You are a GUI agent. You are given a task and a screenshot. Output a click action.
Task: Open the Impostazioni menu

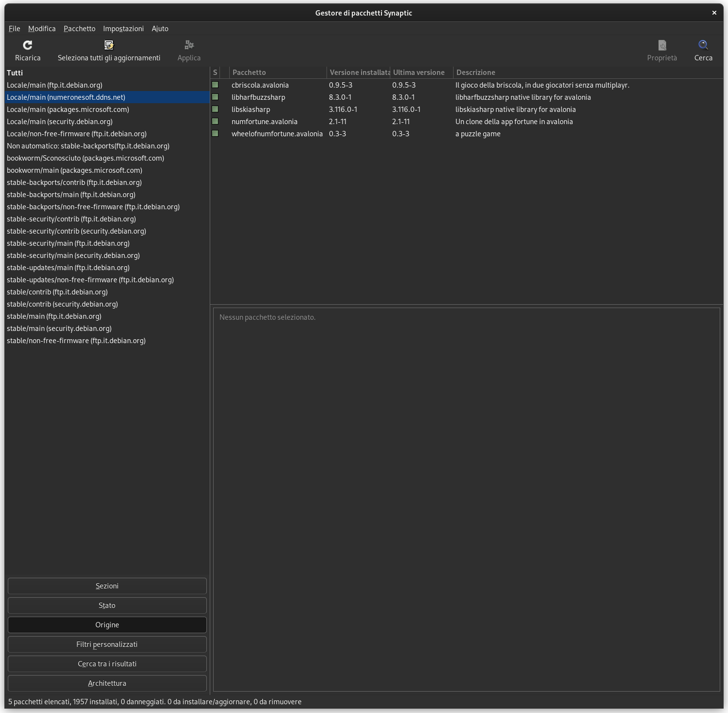pyautogui.click(x=124, y=29)
